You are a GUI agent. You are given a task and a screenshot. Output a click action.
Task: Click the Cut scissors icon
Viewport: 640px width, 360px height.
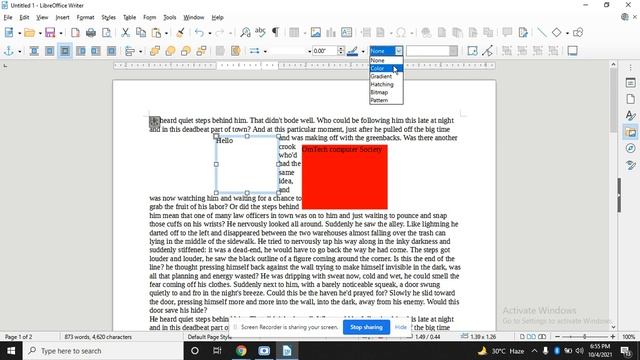pos(125,33)
